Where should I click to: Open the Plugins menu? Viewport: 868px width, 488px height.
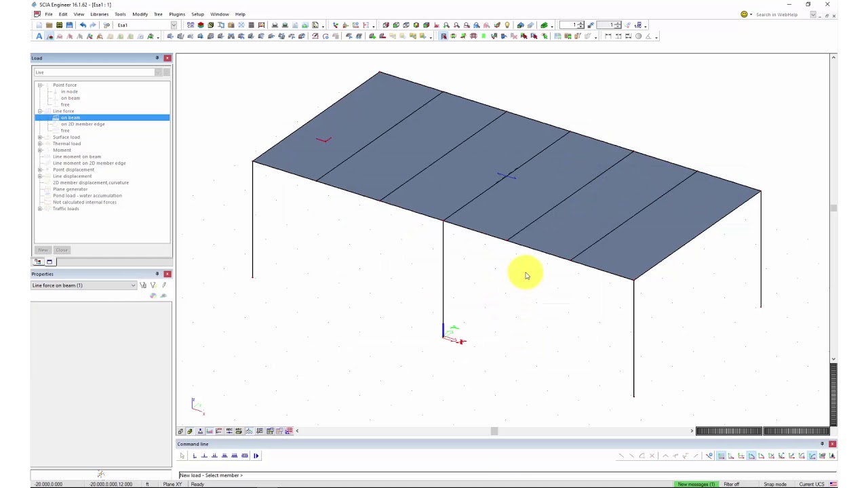[x=177, y=14]
